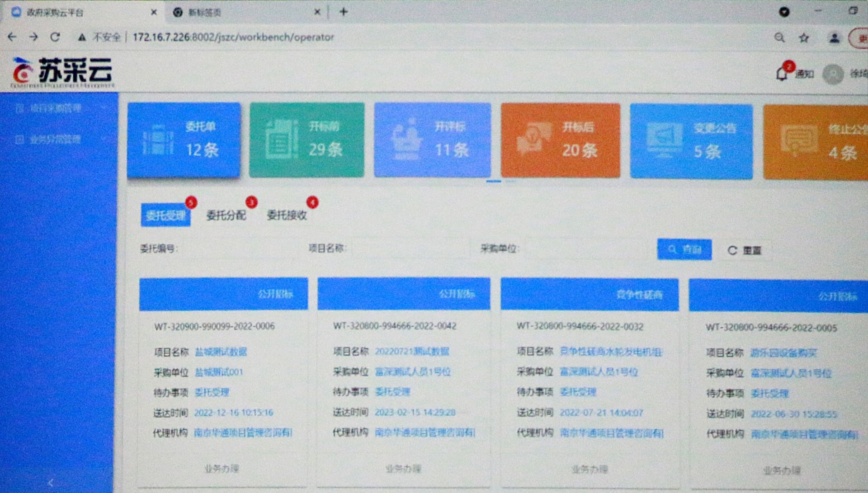Click the notification bell icon
This screenshot has height=493, width=868.
(x=782, y=74)
